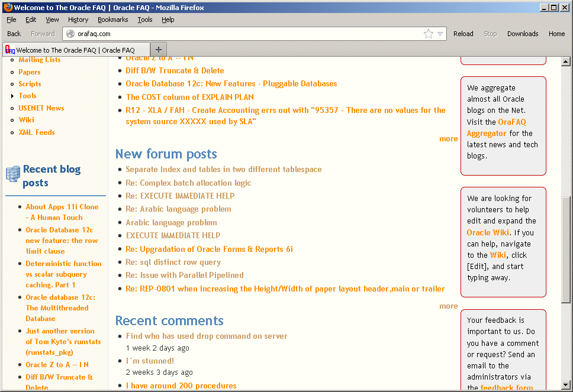Open 'Just another version of Tom Kyte's runstats' post
Image resolution: width=573 pixels, height=392 pixels.
(x=63, y=342)
